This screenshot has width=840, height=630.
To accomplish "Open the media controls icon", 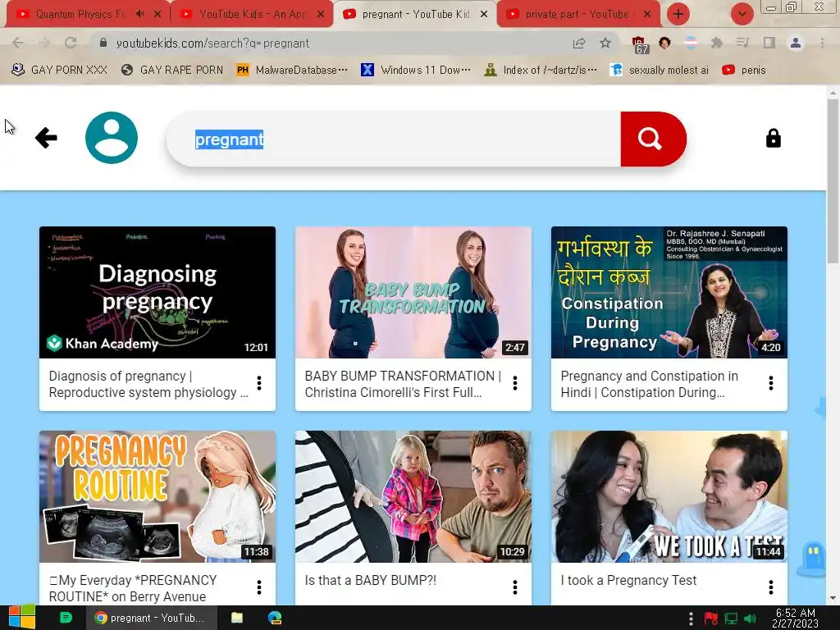I will pyautogui.click(x=742, y=43).
